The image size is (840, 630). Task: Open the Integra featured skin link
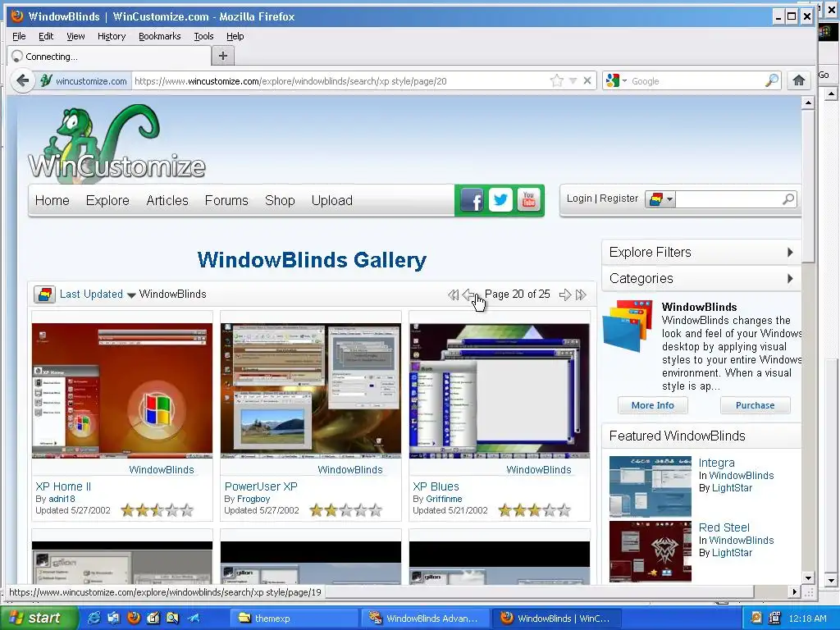tap(716, 463)
